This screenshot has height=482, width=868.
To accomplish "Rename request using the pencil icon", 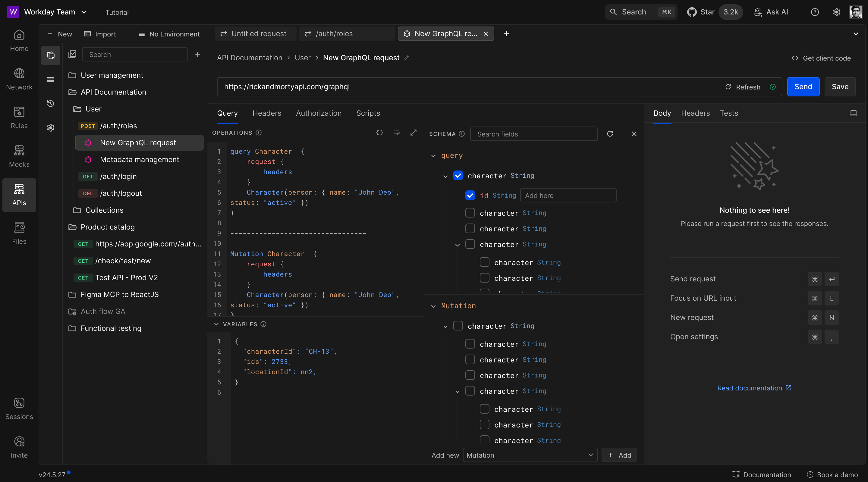I will click(x=406, y=58).
